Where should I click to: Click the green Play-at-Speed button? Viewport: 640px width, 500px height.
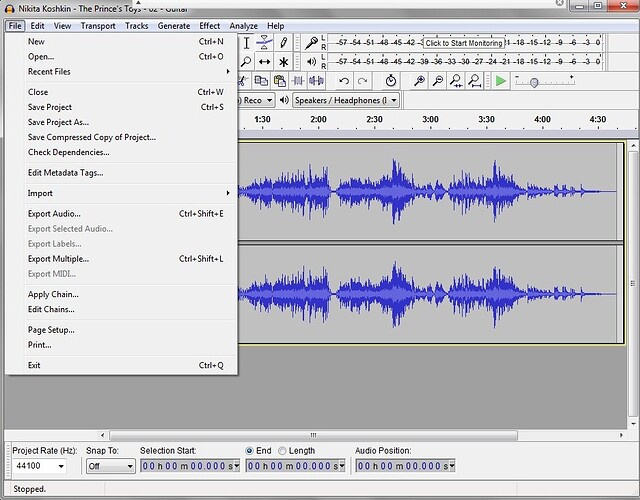coord(500,81)
